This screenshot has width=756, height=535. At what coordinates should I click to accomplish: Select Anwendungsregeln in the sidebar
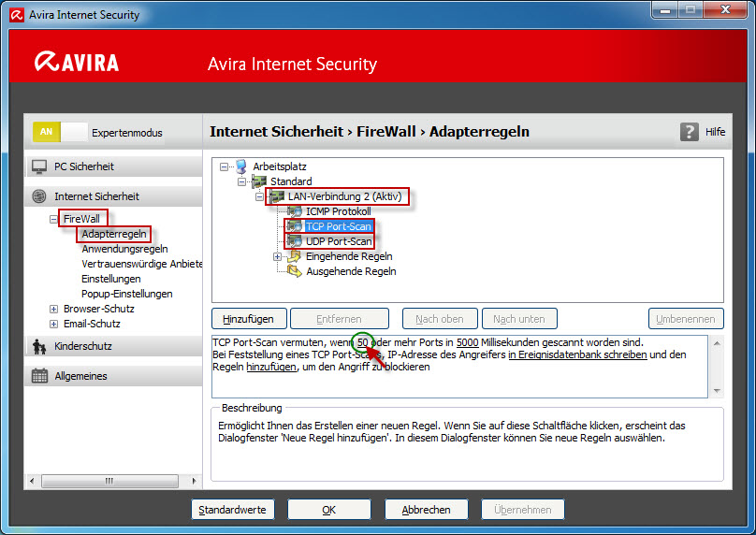(x=124, y=249)
